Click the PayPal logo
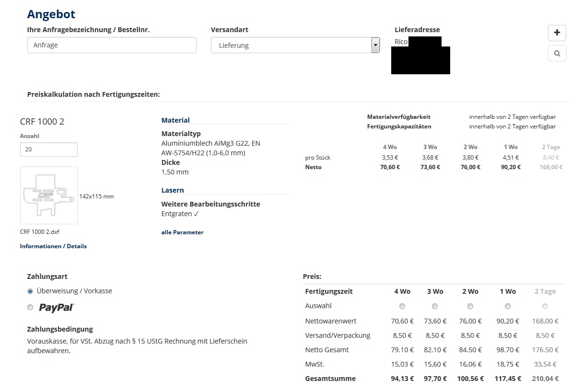Viewport: 571px width, 392px height. (57, 308)
